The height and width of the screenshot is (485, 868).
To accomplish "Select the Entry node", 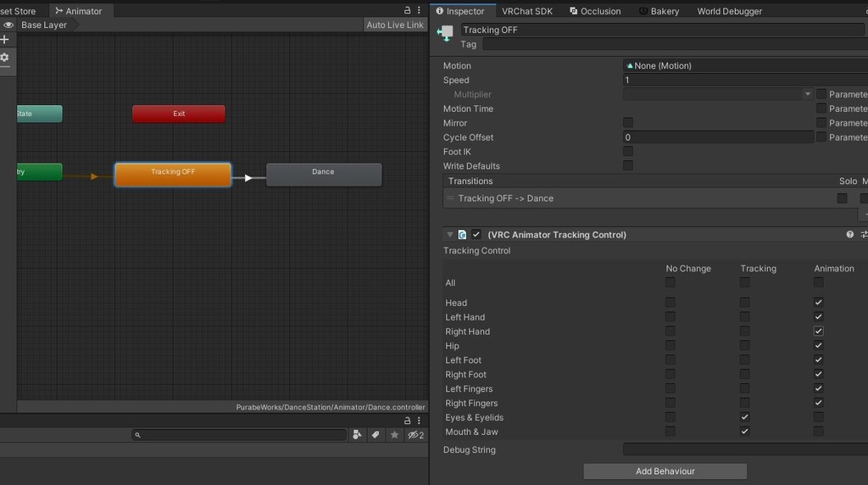I will (x=39, y=171).
